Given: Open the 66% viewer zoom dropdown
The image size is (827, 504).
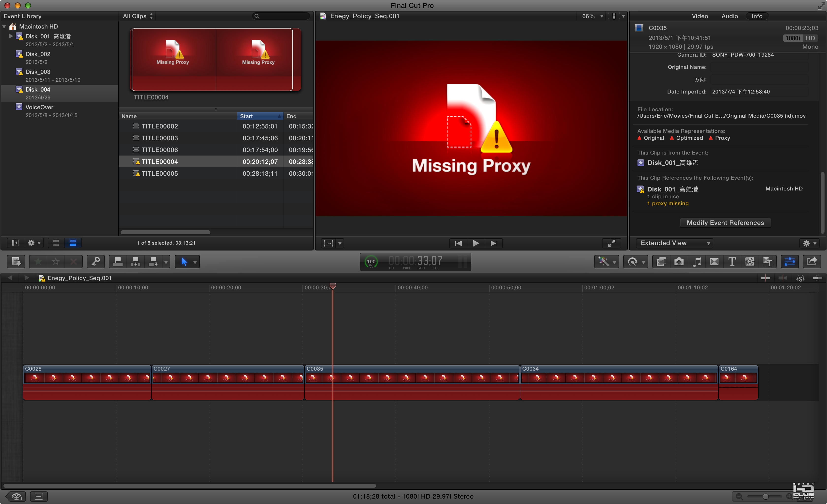Looking at the screenshot, I should coord(592,16).
